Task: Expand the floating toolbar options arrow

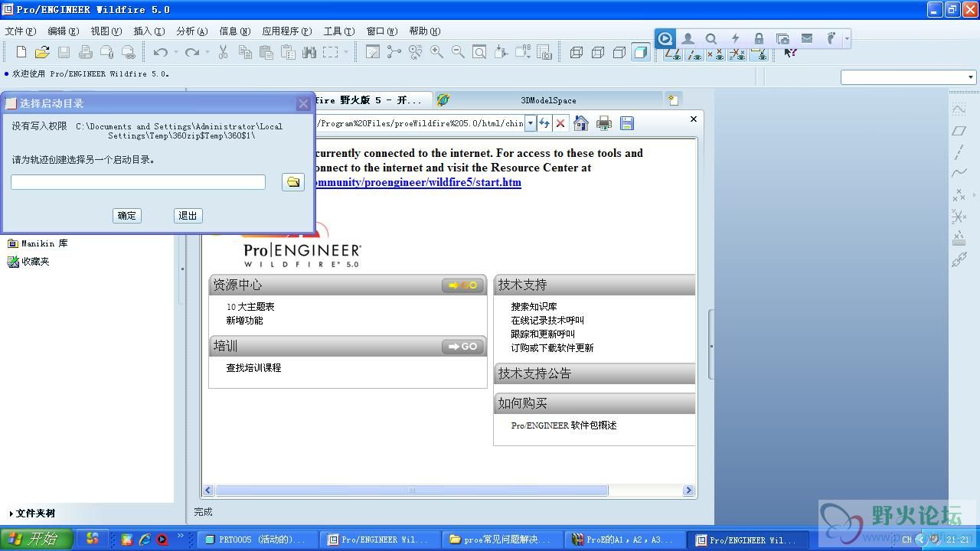Action: 847,38
